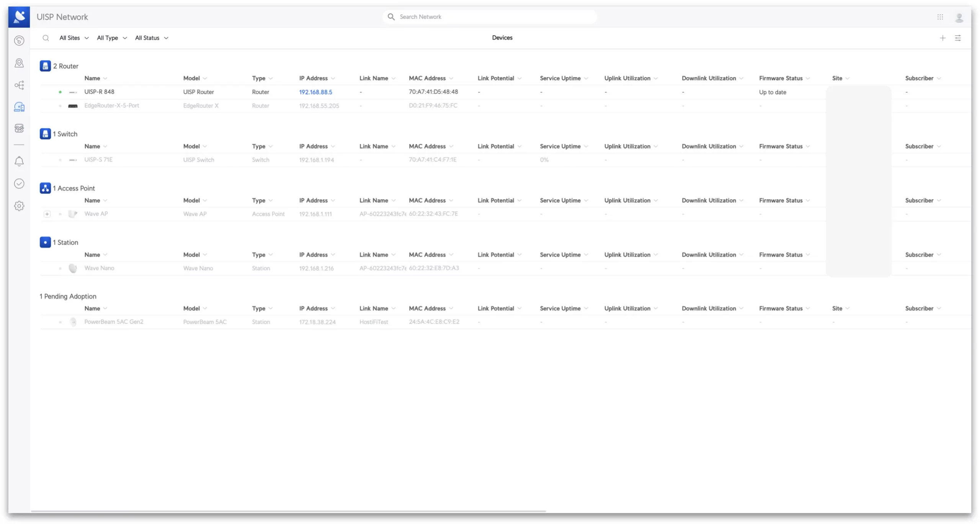Click the PowerBeam 5AC Gen2 device thumbnail
Screen dimensions: 980x524
pyautogui.click(x=73, y=322)
